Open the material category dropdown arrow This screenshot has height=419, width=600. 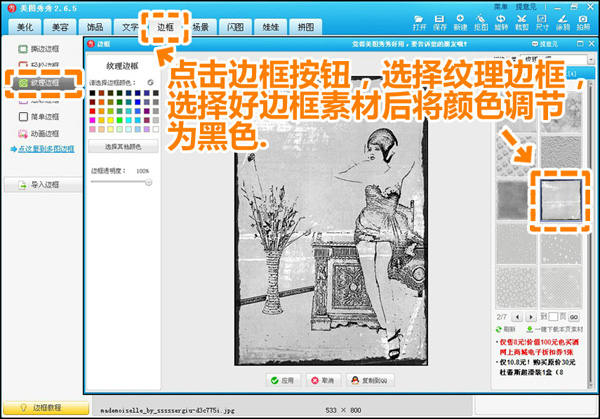[x=590, y=60]
